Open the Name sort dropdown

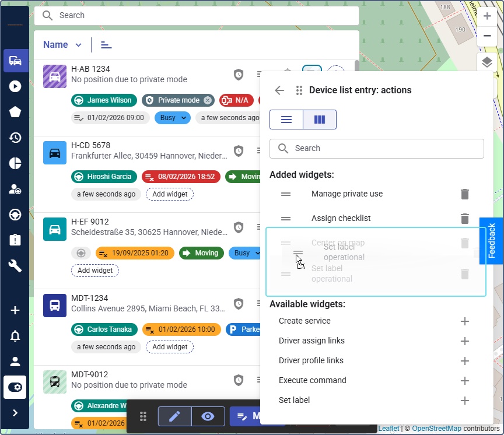pyautogui.click(x=63, y=45)
